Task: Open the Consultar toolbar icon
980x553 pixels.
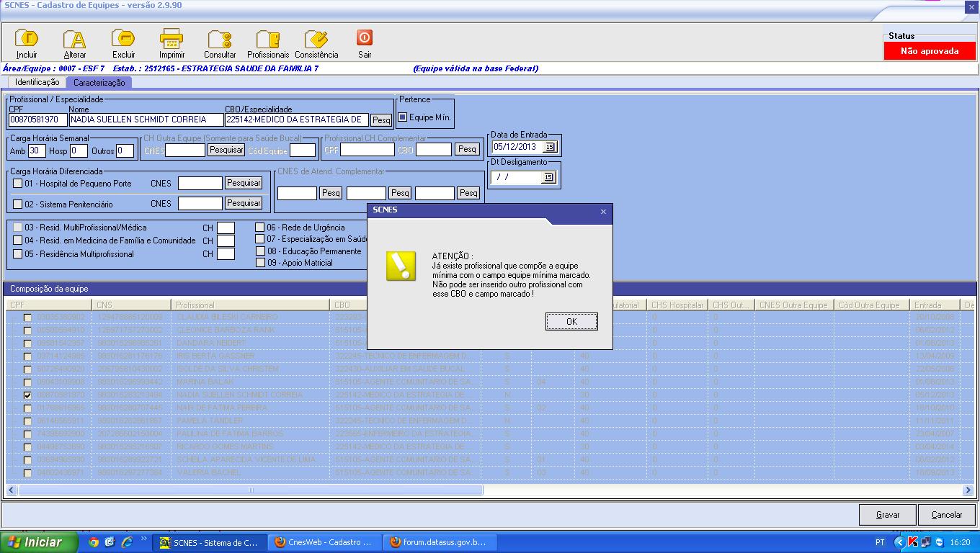Action: coord(220,39)
